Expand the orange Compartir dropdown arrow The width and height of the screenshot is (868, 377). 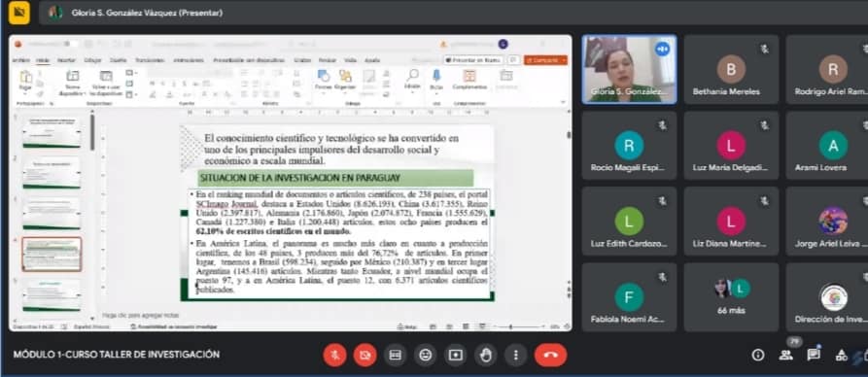coord(564,60)
